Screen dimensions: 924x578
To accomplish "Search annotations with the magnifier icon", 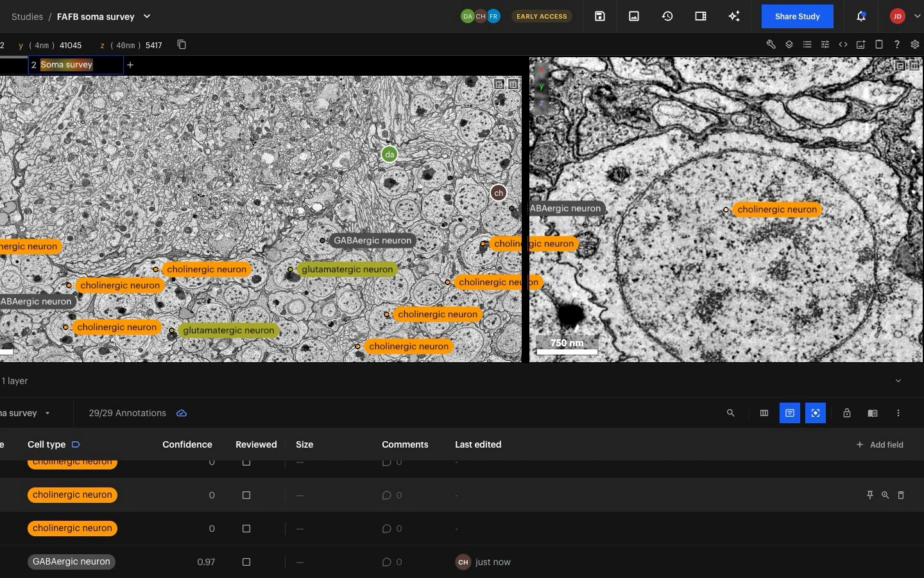I will point(730,413).
